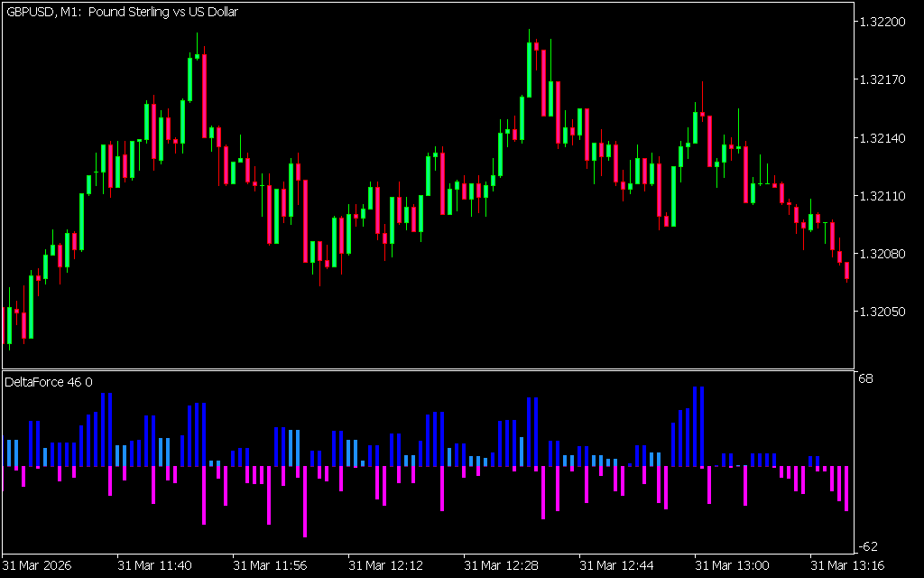Click the 31 Mar 13:16 time label

[847, 565]
